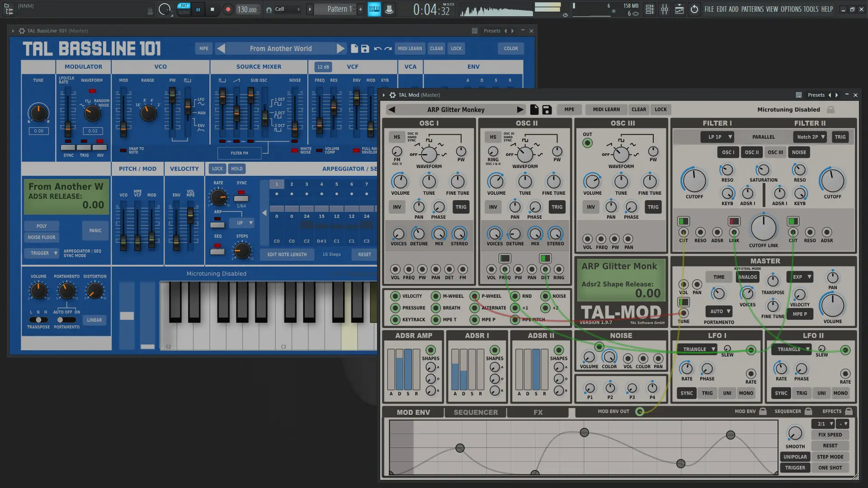
Task: Switch to the SEQUENCER tab
Action: [x=475, y=412]
